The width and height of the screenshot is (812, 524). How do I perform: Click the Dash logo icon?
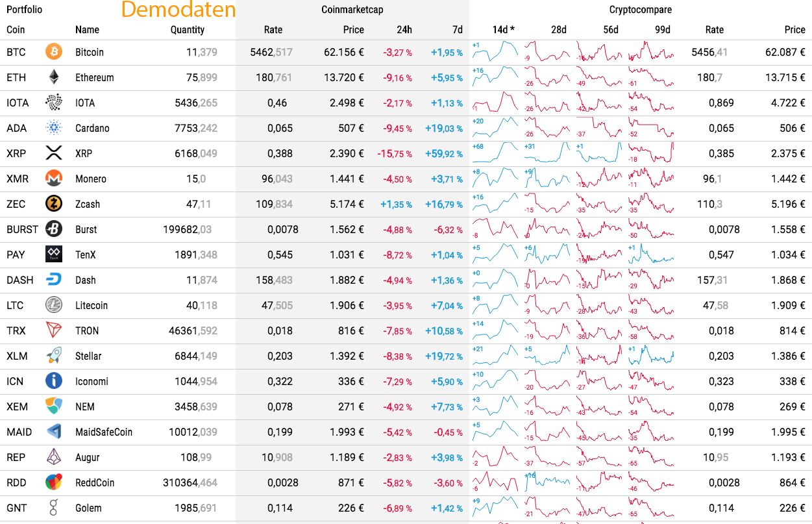coord(54,280)
